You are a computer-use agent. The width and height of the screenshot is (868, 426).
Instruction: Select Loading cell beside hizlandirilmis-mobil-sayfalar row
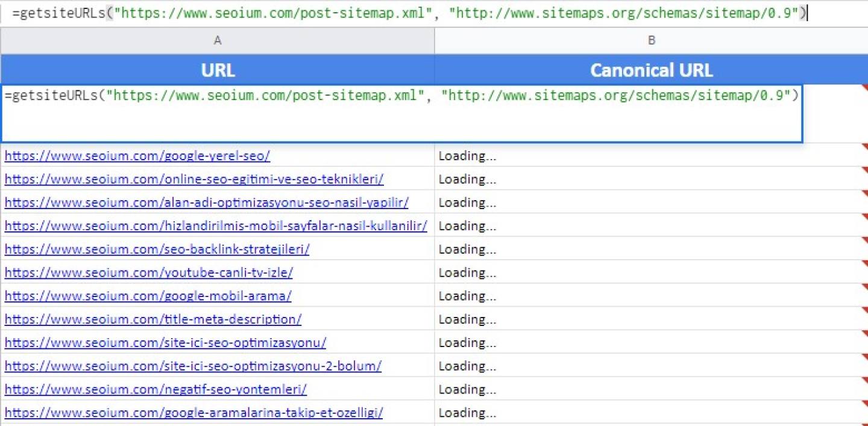pyautogui.click(x=652, y=226)
